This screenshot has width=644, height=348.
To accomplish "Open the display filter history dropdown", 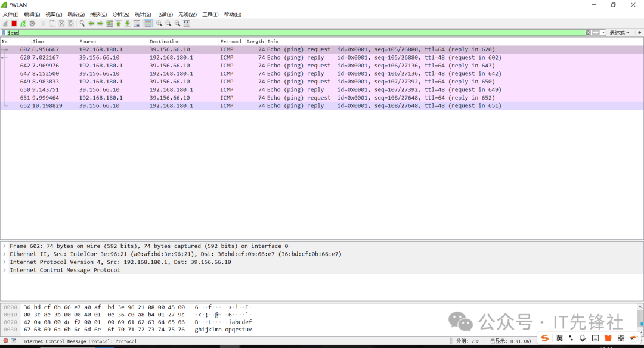I will (x=603, y=33).
